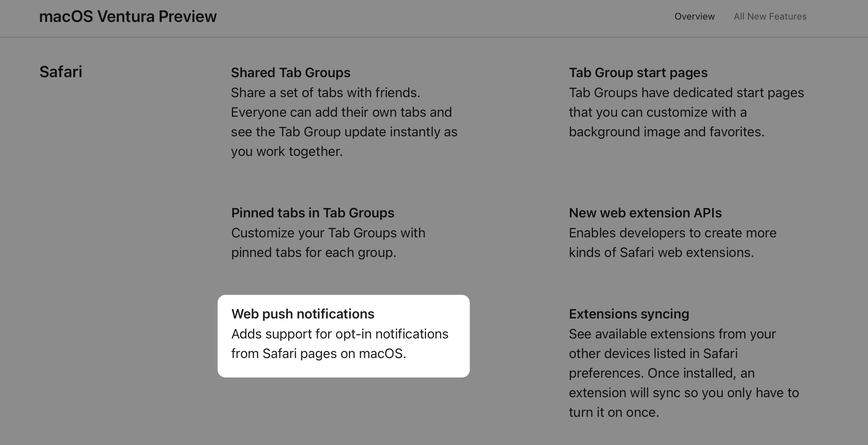Click the 'from Safari pages on macOS' line
The image size is (868, 445).
coord(318,353)
